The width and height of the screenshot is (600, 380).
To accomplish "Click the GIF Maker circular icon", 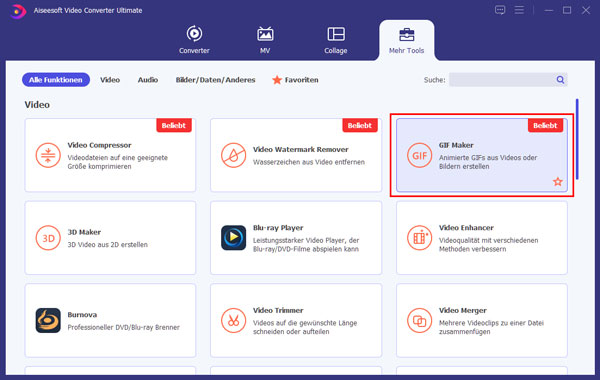I will coord(419,155).
